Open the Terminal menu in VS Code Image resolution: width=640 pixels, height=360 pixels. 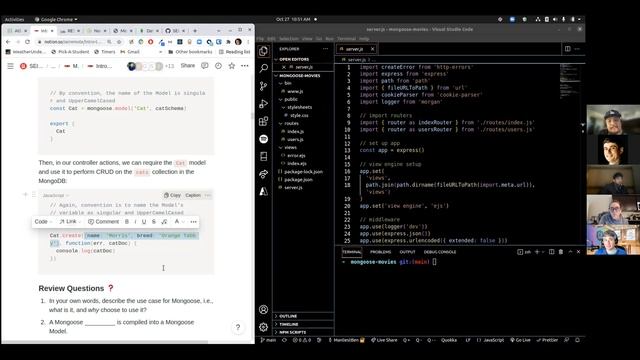click(346, 39)
